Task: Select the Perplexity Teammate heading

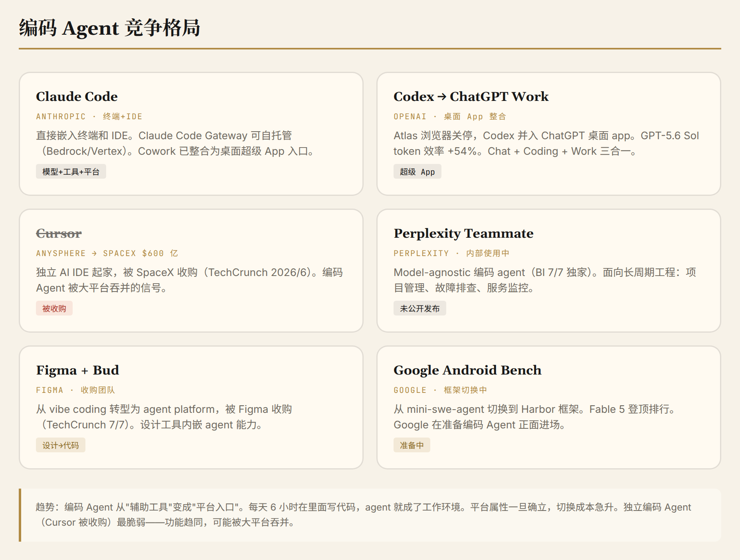Action: [463, 233]
